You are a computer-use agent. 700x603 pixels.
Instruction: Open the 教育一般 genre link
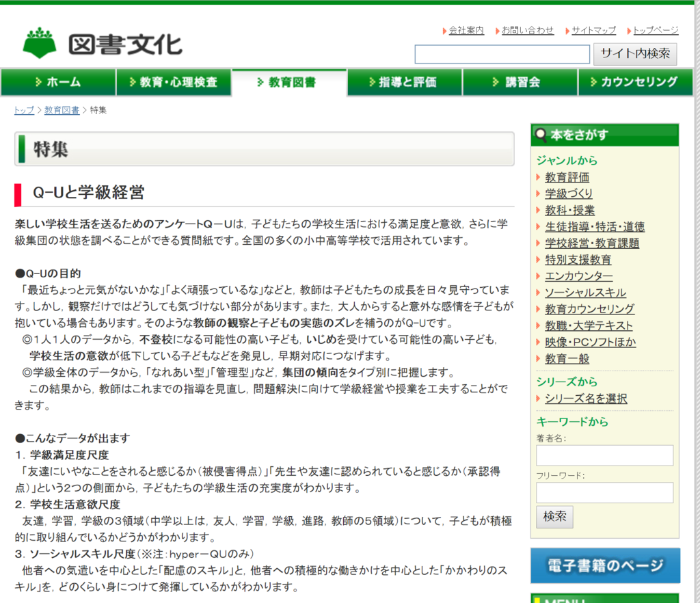567,359
